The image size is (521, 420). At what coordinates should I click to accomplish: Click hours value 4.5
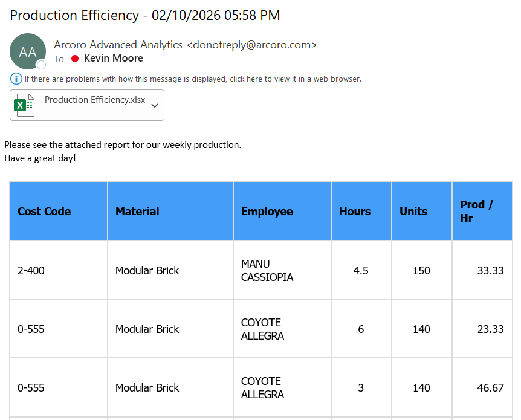(x=360, y=271)
